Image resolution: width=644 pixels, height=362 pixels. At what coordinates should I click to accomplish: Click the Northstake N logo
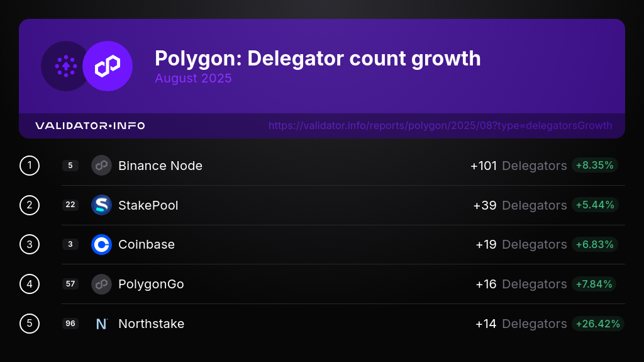tap(101, 324)
